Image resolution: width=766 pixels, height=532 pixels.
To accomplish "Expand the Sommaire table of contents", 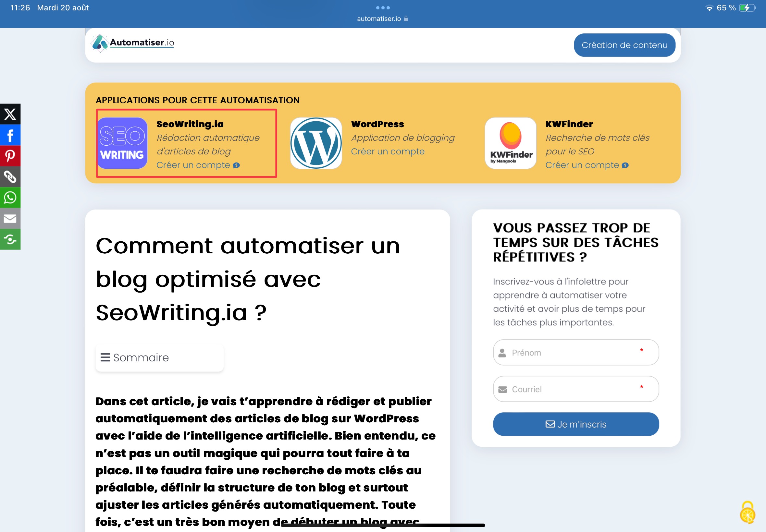I will point(159,358).
